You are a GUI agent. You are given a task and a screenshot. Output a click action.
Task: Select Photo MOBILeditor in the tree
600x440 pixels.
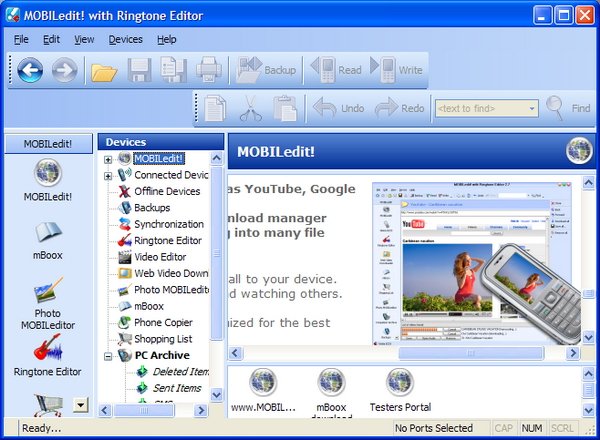[x=171, y=290]
